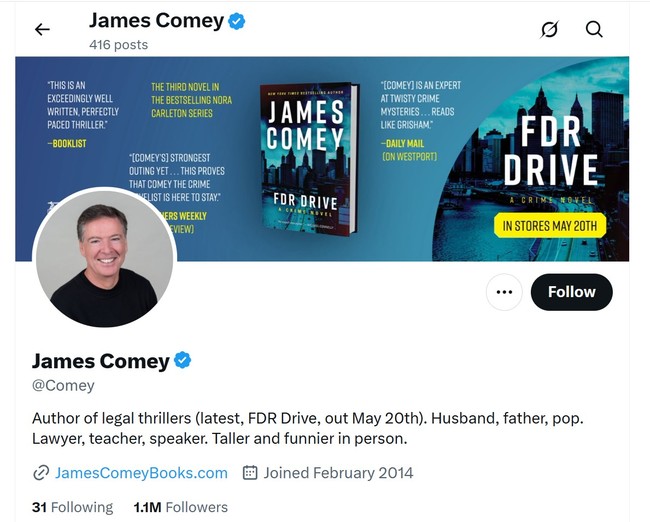
Task: Click the link chain icon
Action: coord(41,473)
